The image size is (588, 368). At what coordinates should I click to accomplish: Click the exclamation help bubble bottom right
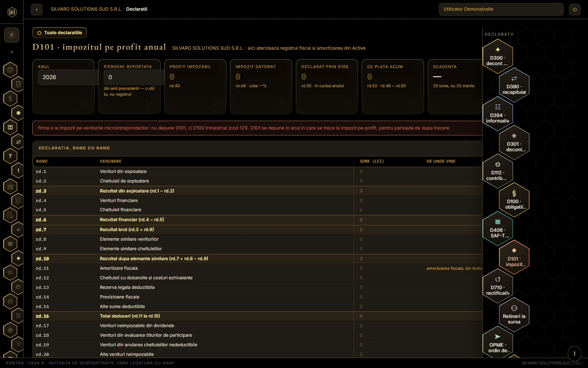click(574, 353)
